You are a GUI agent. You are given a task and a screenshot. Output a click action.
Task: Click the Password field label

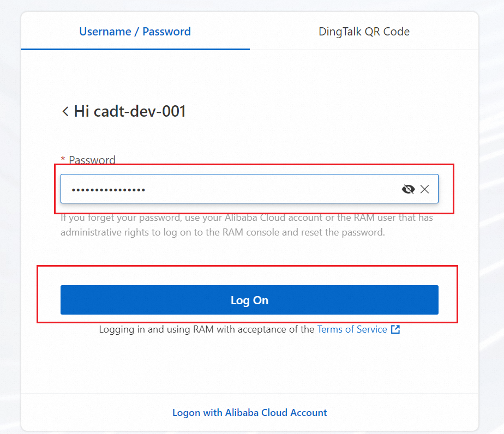tap(92, 160)
